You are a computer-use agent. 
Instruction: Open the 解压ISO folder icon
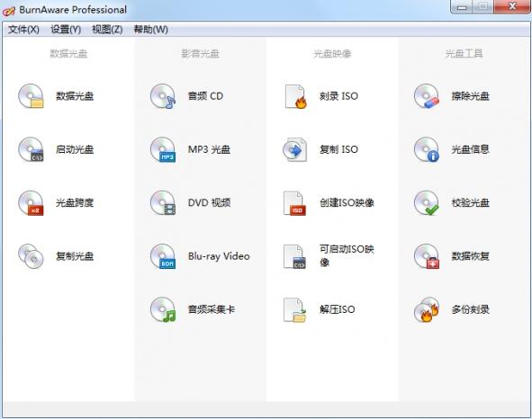[295, 310]
